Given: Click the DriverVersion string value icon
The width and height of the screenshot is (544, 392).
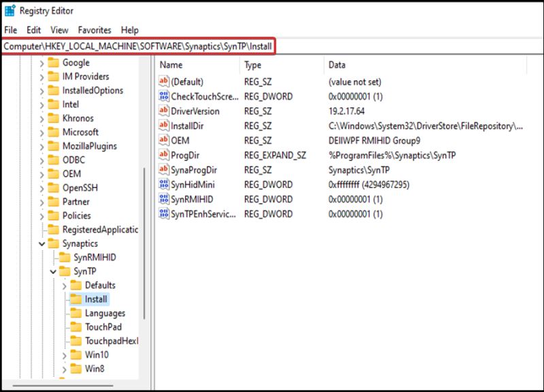Looking at the screenshot, I should pyautogui.click(x=163, y=111).
